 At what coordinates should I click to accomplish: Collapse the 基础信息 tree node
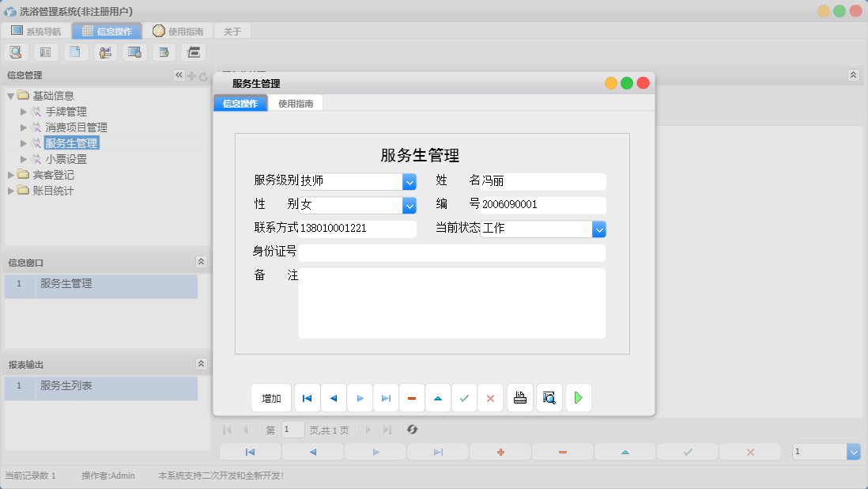click(9, 95)
